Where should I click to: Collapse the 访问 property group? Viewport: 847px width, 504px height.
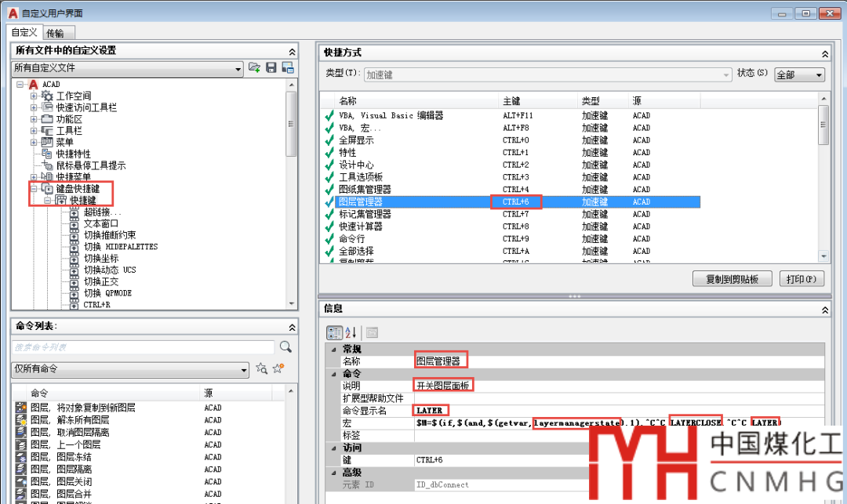334,448
